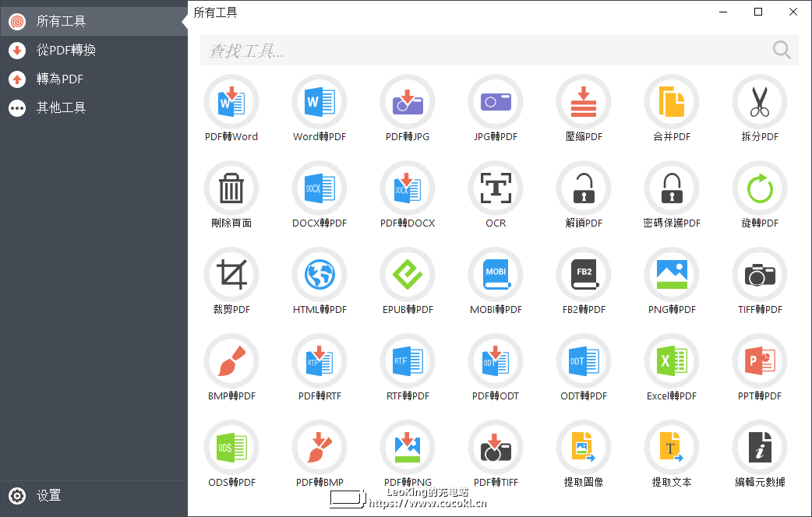Screen dimensions: 812x517
Task: Open JPG轉PDF conversion
Action: pyautogui.click(x=495, y=102)
